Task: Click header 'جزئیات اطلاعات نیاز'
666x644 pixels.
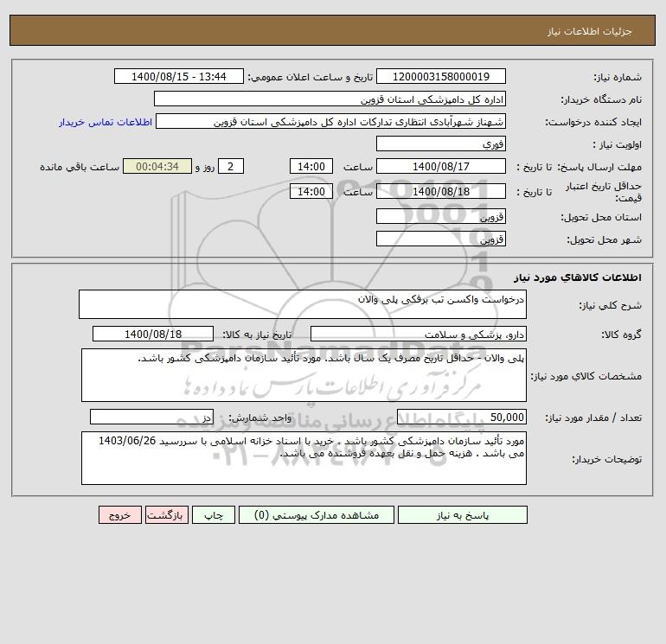Action: 590,31
